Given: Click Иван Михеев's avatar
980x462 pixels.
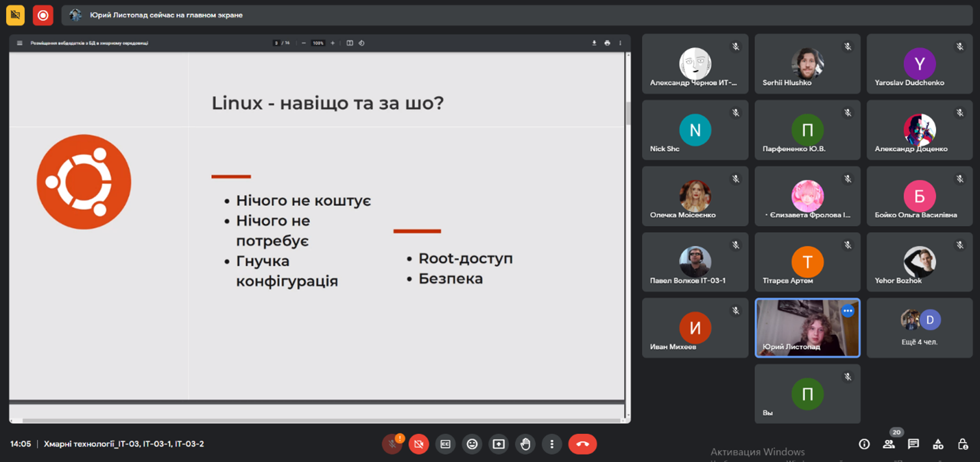Looking at the screenshot, I should pyautogui.click(x=695, y=327).
